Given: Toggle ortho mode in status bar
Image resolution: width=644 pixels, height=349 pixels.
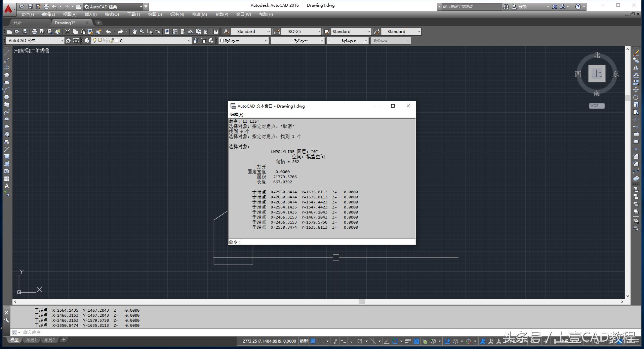Looking at the screenshot, I should tap(352, 341).
